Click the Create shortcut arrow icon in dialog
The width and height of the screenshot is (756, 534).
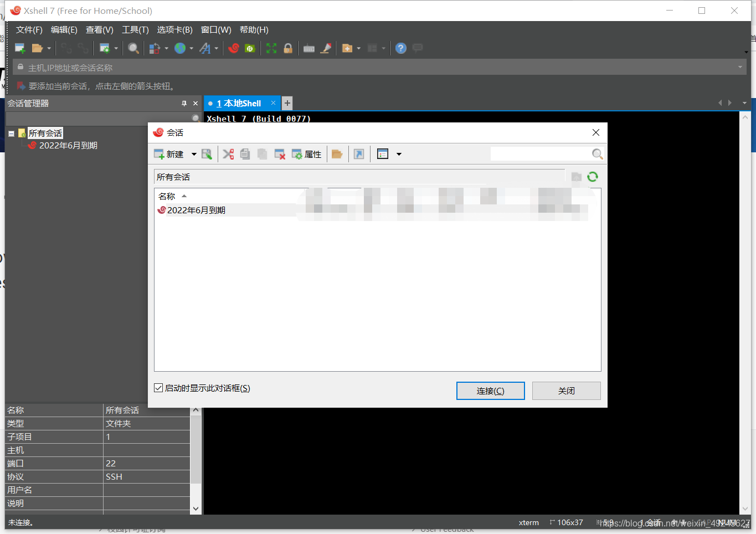pos(359,154)
